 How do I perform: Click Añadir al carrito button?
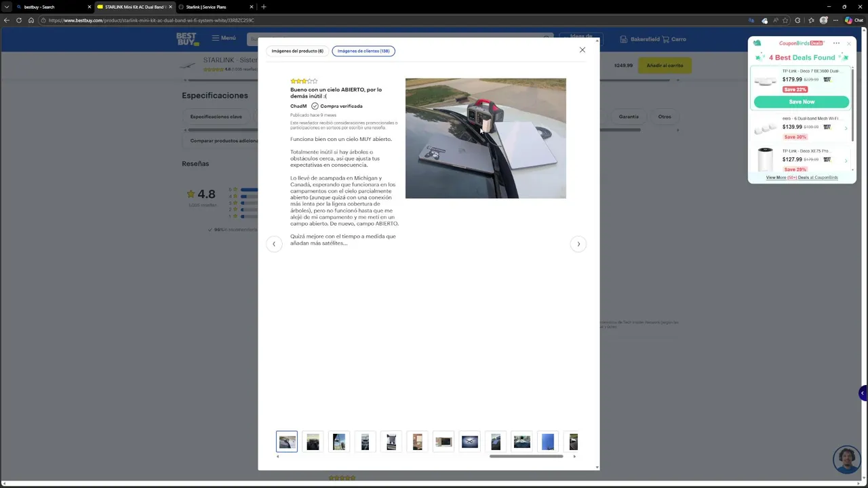pos(665,66)
